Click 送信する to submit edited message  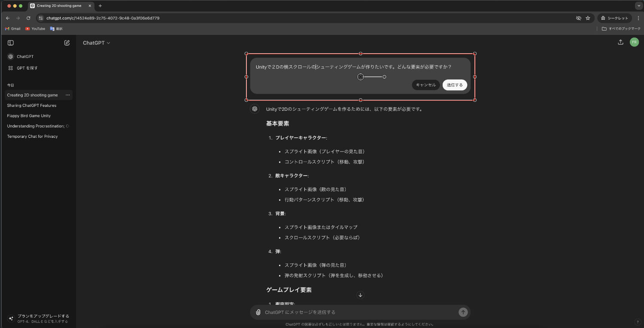point(455,85)
